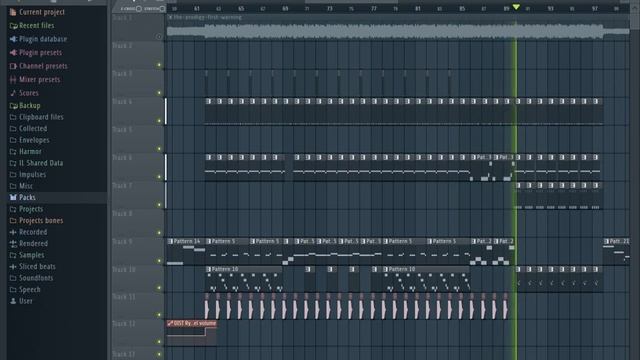The image size is (640, 360).
Task: Open the first-warning audio clip menu
Action: (170, 18)
